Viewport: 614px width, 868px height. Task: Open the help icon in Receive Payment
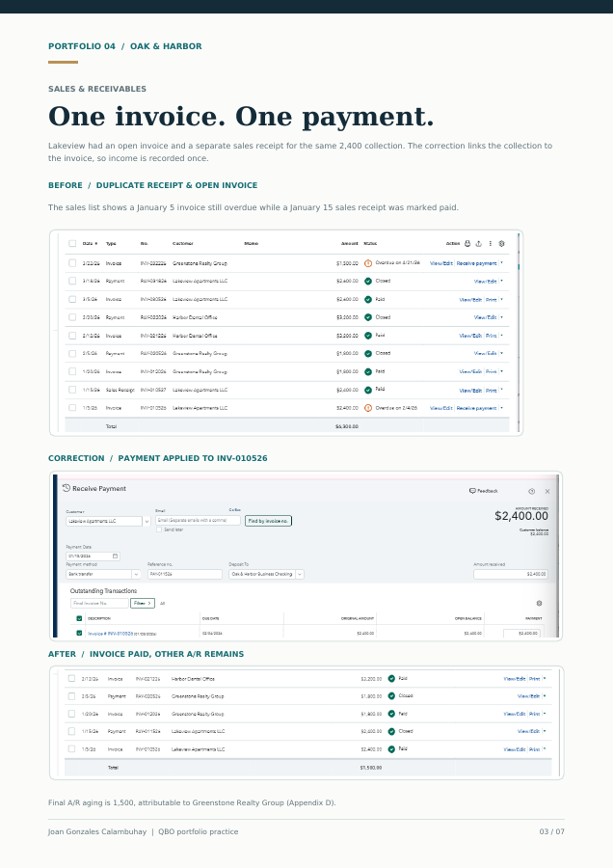pyautogui.click(x=531, y=491)
